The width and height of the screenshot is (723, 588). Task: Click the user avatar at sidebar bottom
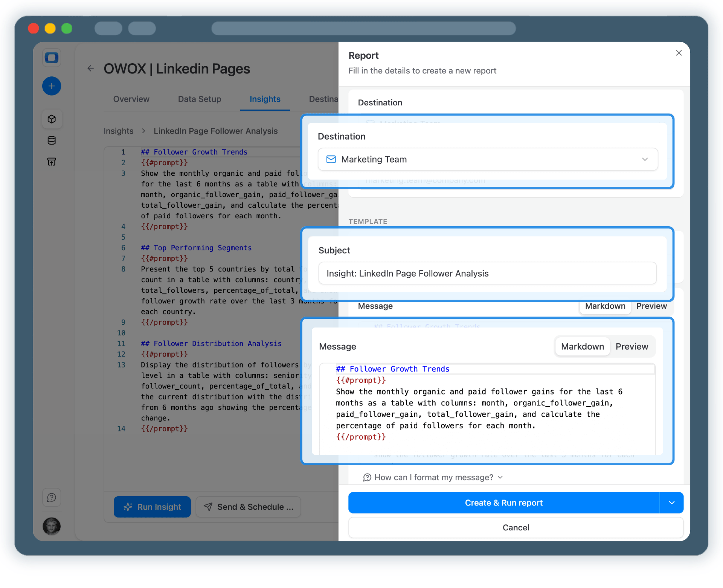click(x=52, y=526)
